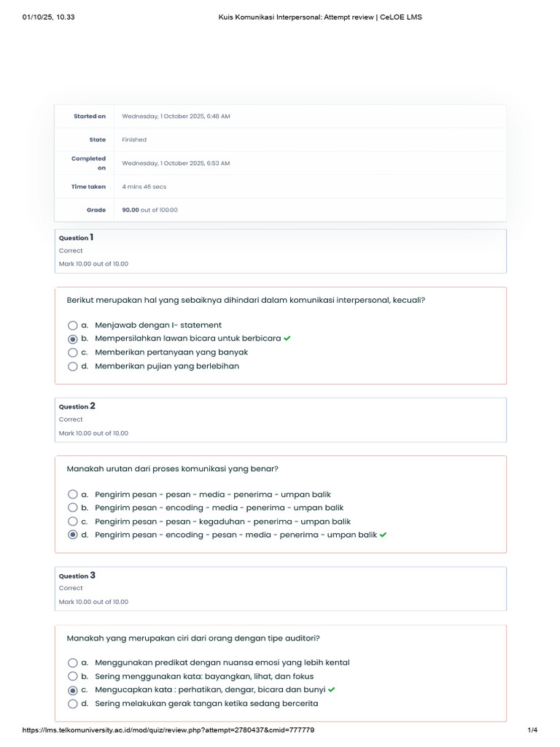This screenshot has height=747, width=560.
Task: Choose radio c. Memberikan pertanyaan yang banyak
Action: pyautogui.click(x=72, y=352)
